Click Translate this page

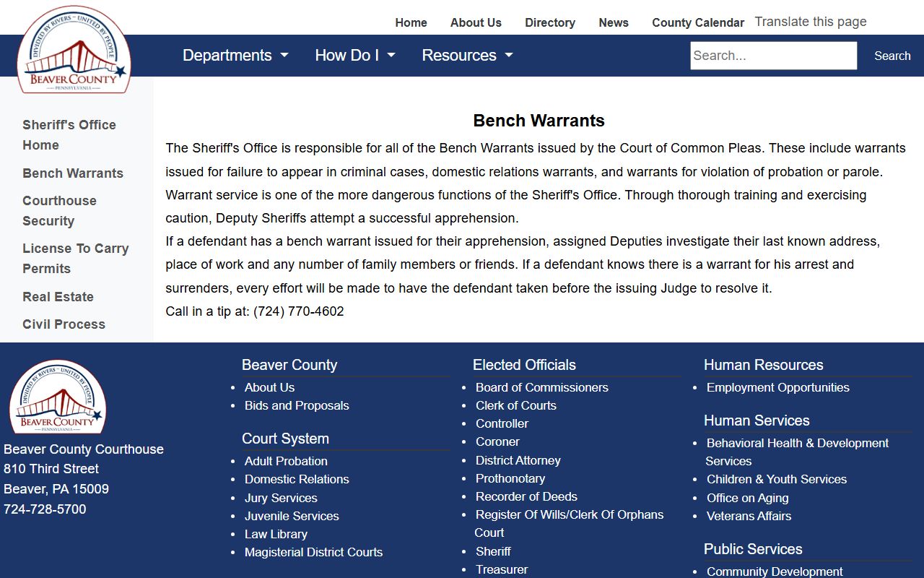point(811,22)
